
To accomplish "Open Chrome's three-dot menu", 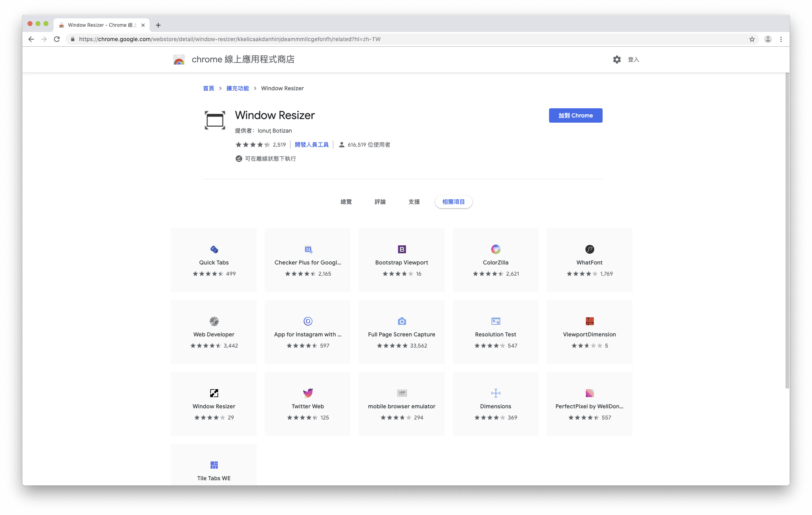I will tap(781, 39).
